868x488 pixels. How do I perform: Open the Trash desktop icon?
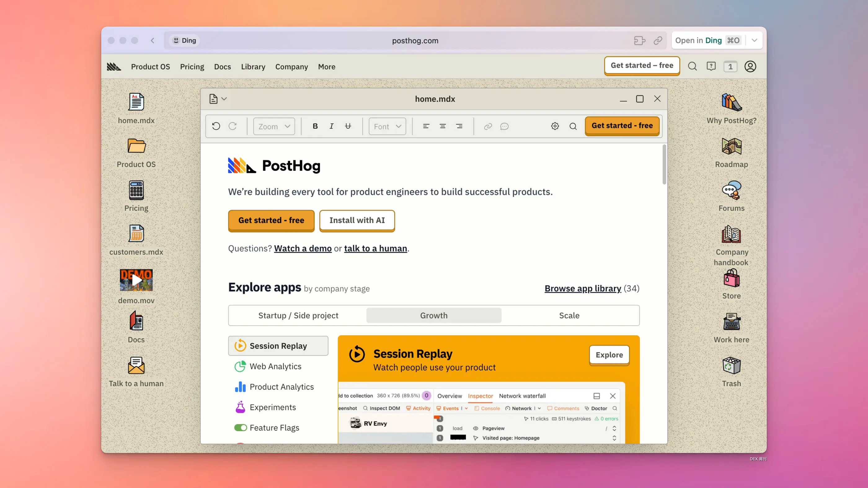731,371
